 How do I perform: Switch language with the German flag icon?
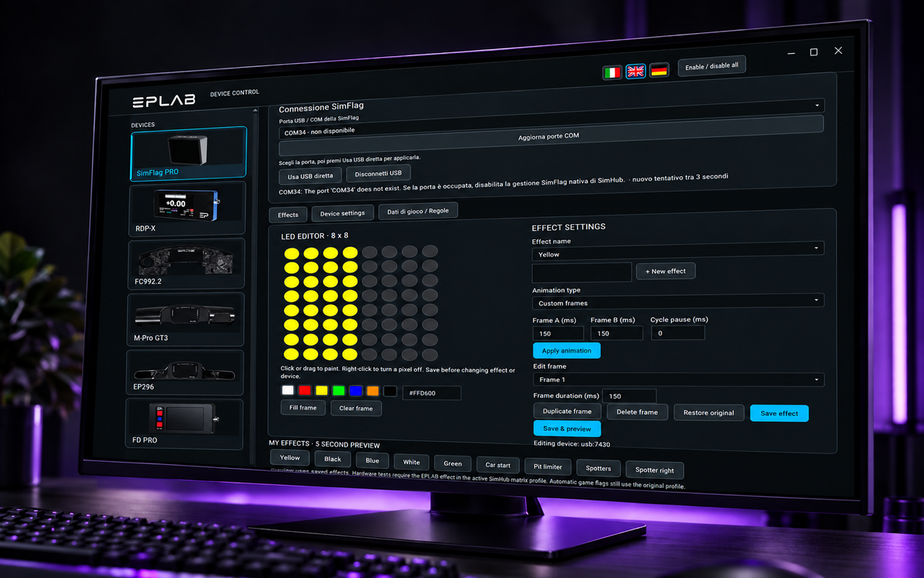[x=659, y=70]
